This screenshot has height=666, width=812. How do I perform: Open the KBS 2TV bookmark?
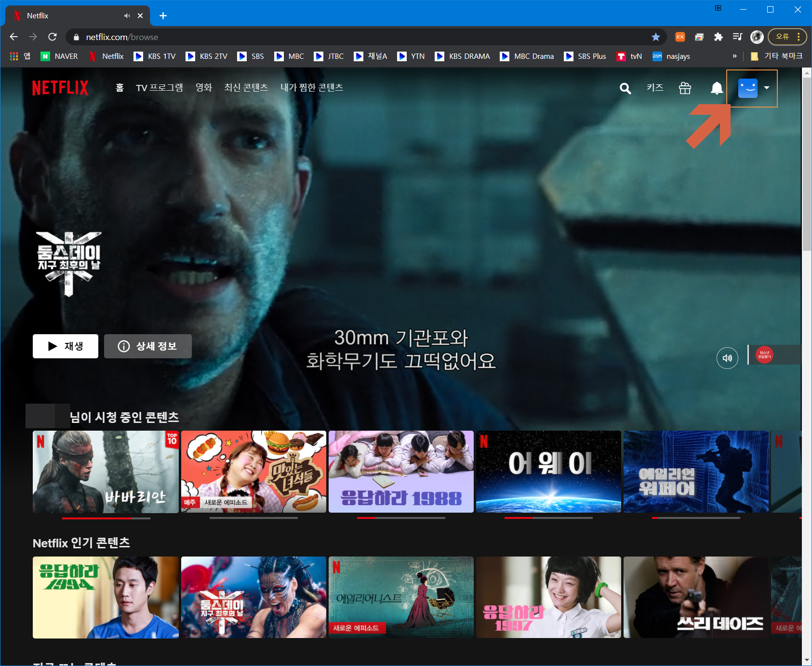(x=207, y=56)
